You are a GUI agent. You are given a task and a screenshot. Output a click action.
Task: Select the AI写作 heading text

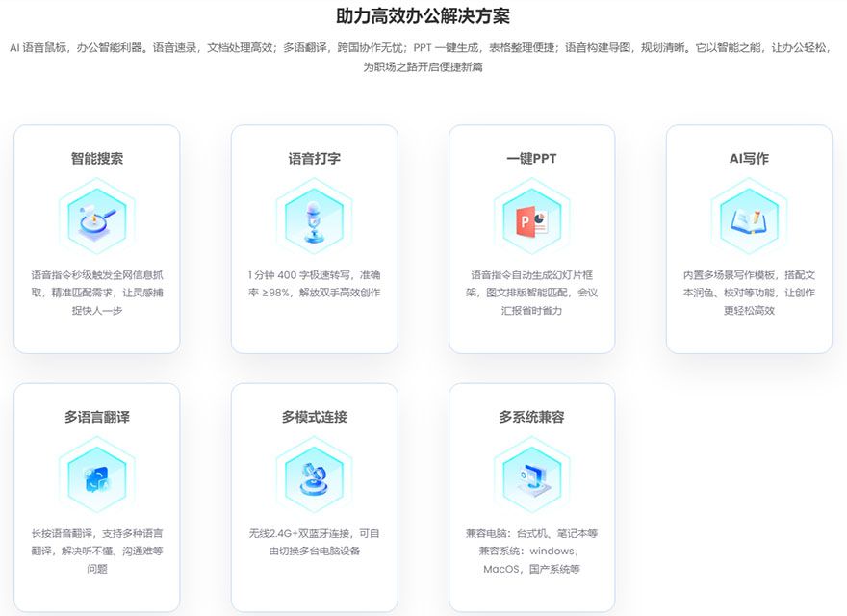click(x=749, y=159)
